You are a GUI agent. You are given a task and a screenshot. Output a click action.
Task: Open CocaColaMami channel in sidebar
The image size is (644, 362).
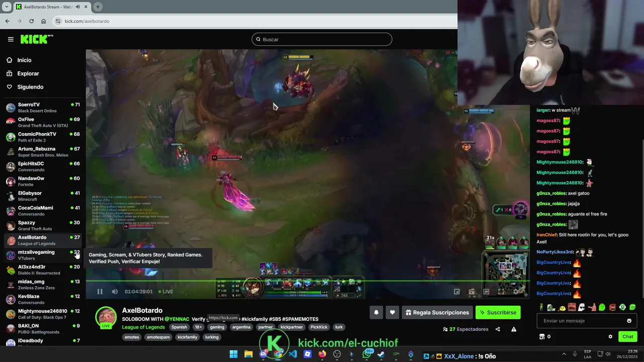click(x=43, y=211)
